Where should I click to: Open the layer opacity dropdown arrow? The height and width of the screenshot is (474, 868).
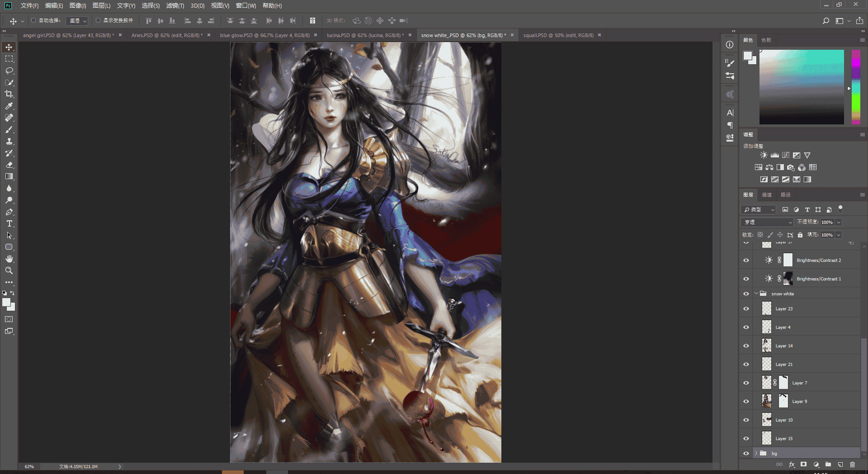coord(839,222)
